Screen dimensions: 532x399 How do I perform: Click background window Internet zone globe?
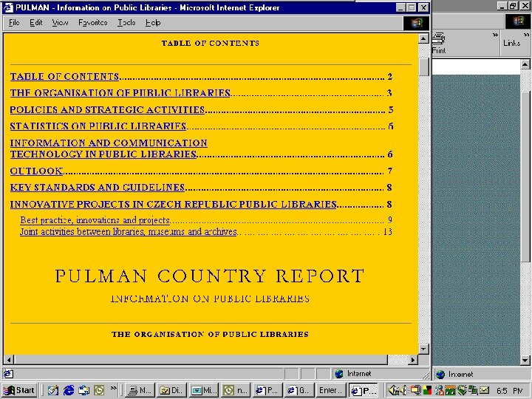[440, 374]
